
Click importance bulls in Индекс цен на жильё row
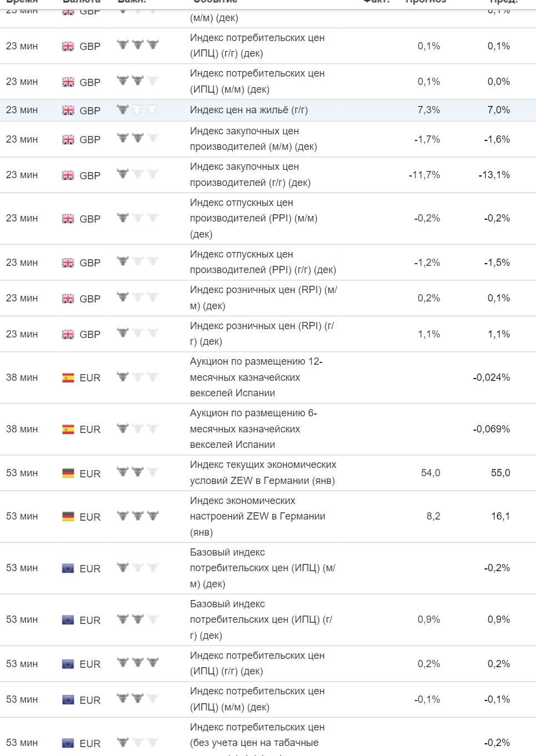point(138,110)
